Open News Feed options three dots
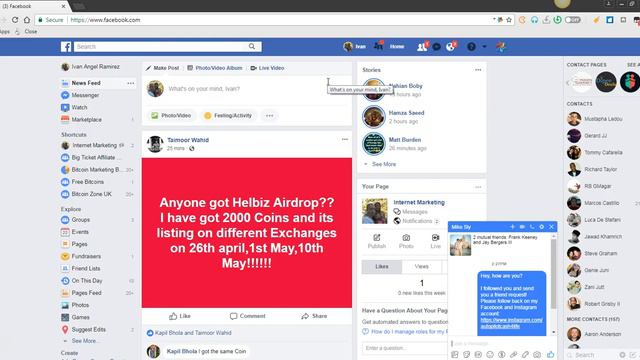The image size is (640, 360). [x=131, y=83]
